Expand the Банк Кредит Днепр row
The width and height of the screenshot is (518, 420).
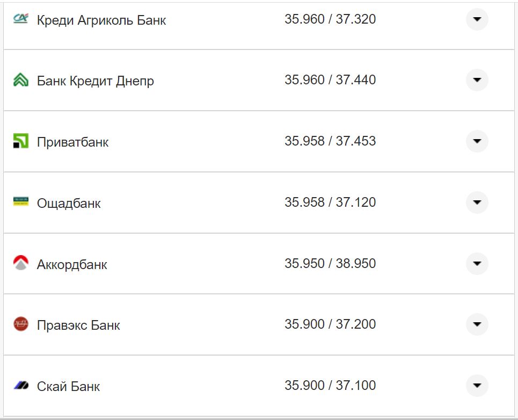click(x=476, y=80)
